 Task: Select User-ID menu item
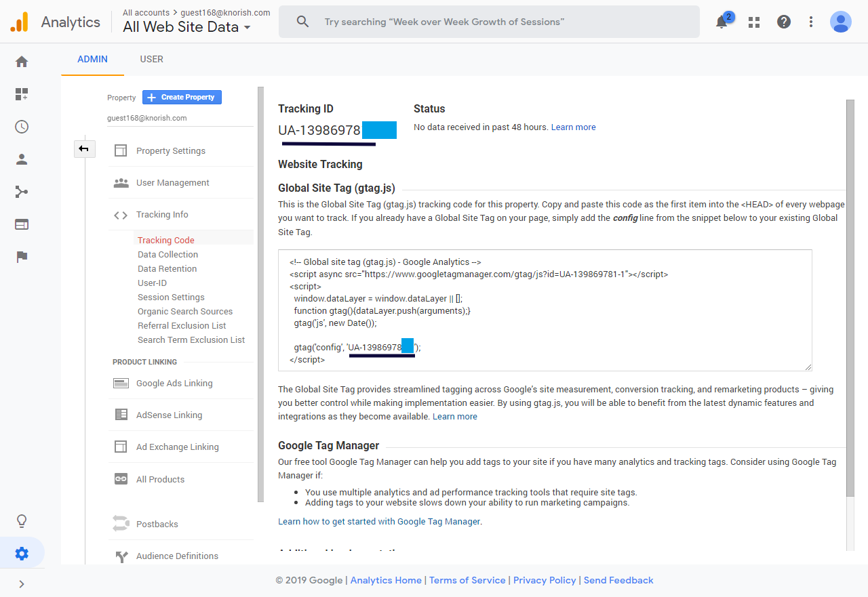(152, 283)
